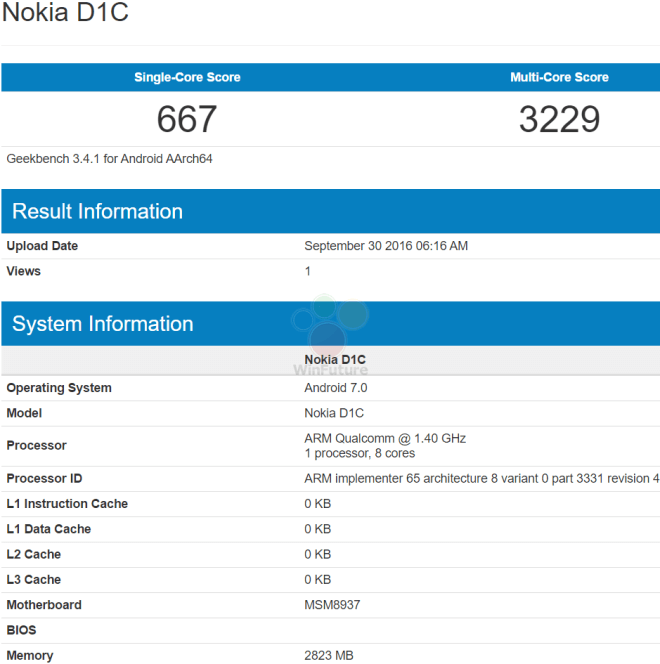Select the Multi-Core Score header
660x664 pixels.
pos(559,77)
